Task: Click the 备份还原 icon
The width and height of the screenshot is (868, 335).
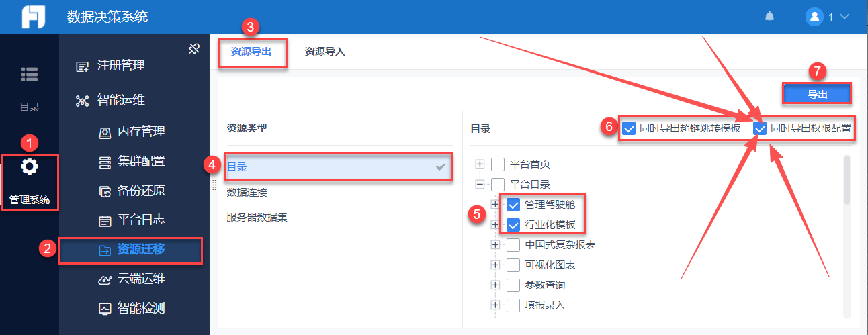Action: (105, 191)
